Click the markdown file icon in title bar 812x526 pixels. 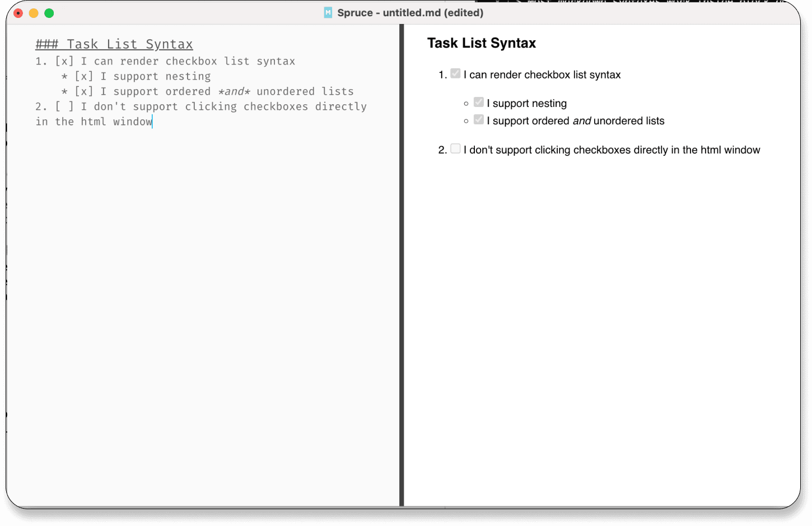coord(328,12)
